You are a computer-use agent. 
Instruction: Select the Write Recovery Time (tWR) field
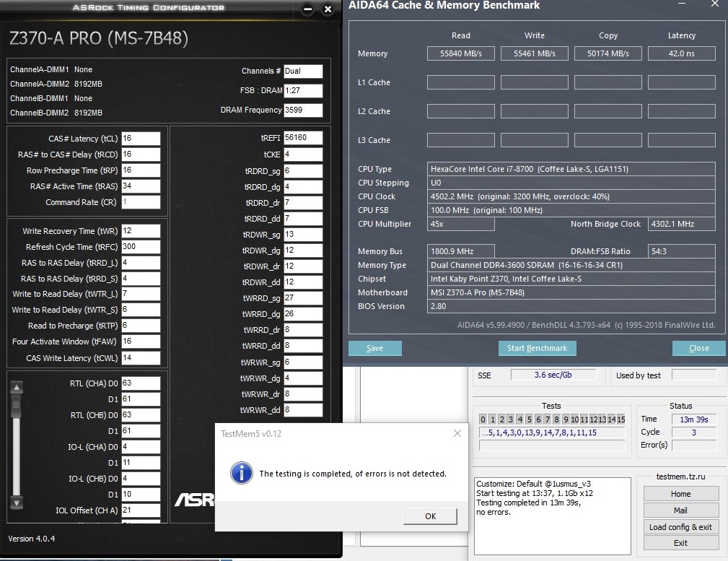tap(141, 231)
